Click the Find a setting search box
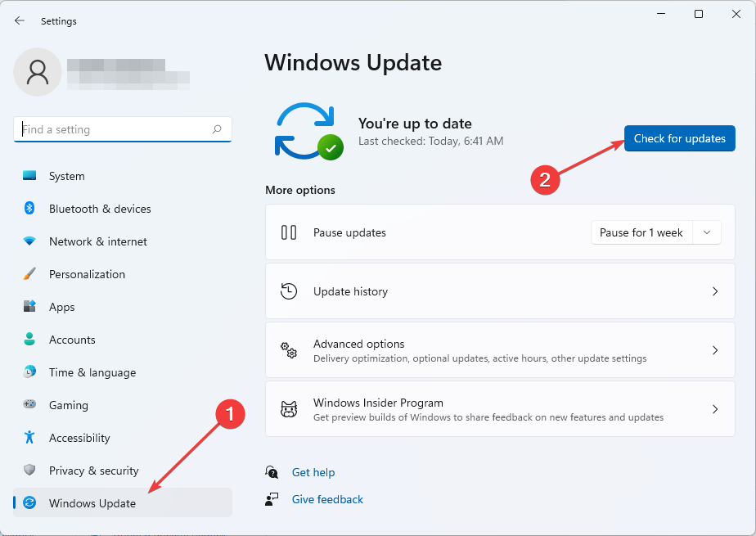The image size is (756, 536). pyautogui.click(x=123, y=129)
